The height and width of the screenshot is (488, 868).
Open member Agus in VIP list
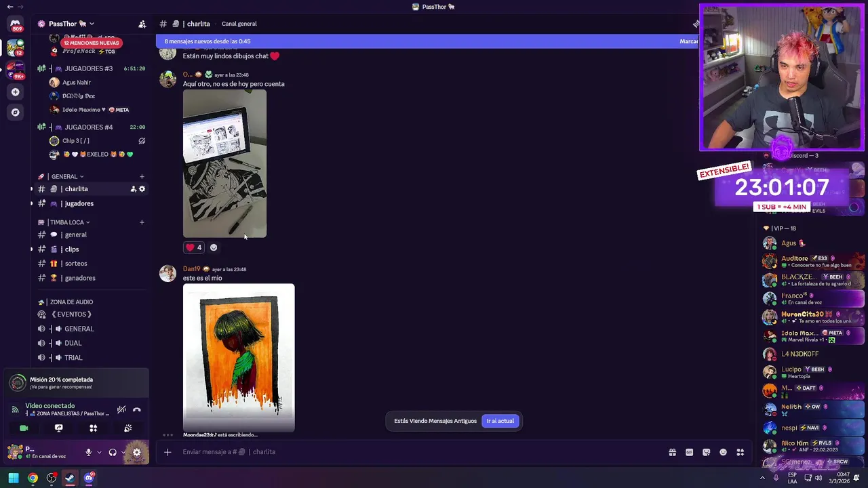pyautogui.click(x=814, y=243)
